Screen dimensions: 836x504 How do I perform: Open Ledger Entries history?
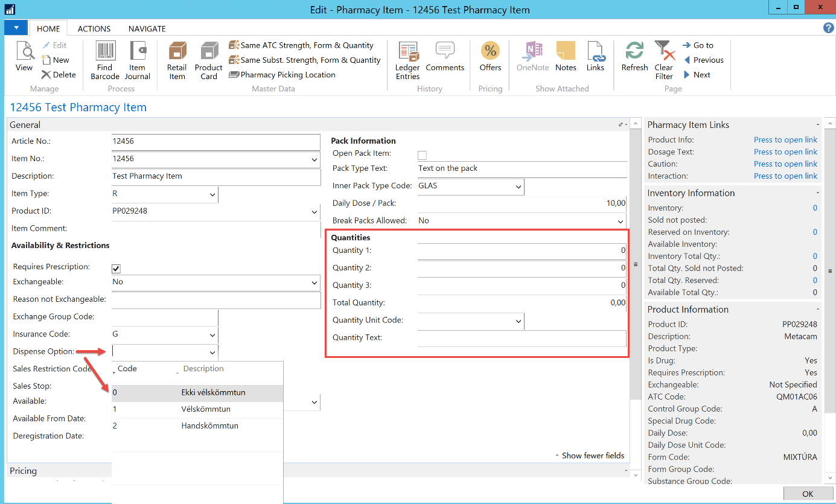click(407, 53)
